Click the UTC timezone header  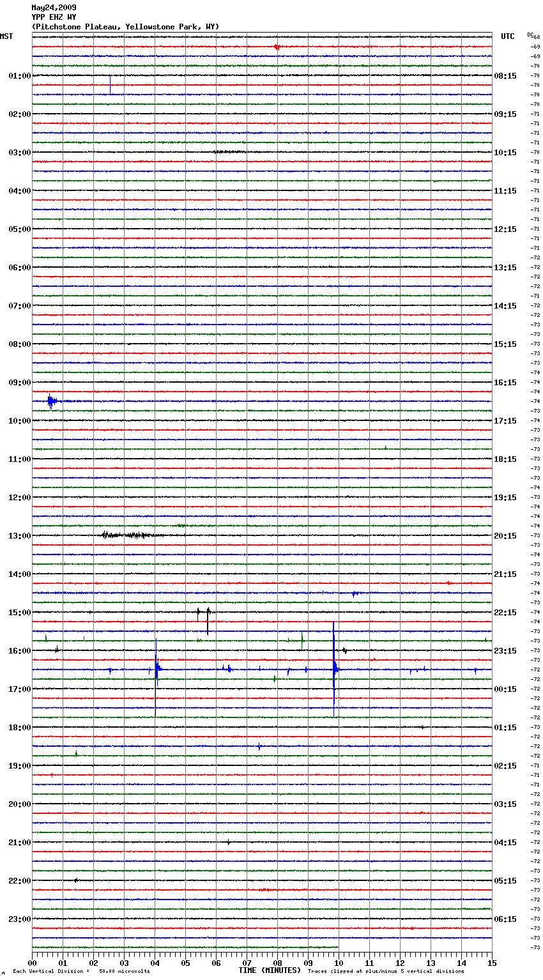coord(508,36)
